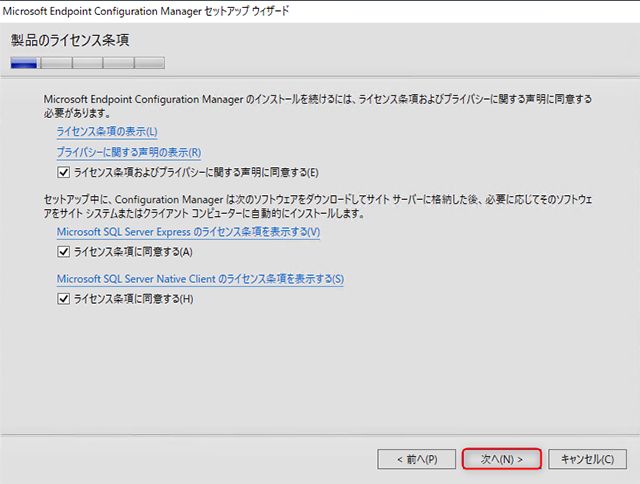
Task: View the Microsoft SQL Server Express license terms
Action: coord(188,232)
